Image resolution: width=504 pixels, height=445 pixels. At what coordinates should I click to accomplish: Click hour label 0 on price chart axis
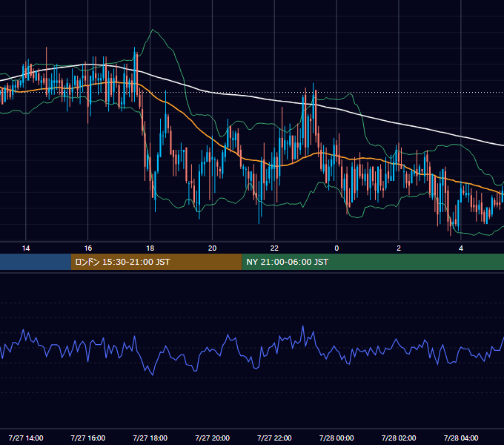[x=336, y=248]
